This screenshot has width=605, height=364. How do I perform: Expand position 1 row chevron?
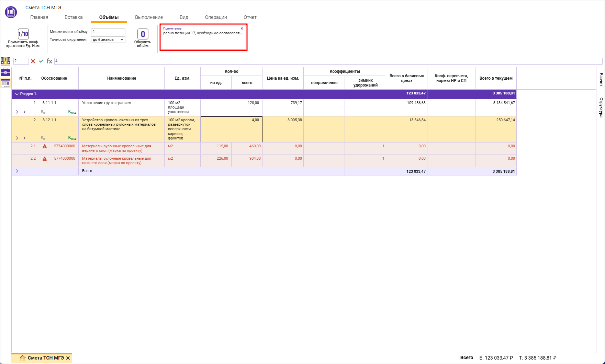[17, 112]
